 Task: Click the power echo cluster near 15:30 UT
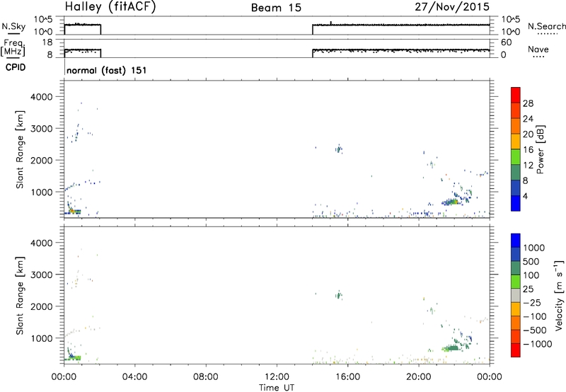(339, 149)
